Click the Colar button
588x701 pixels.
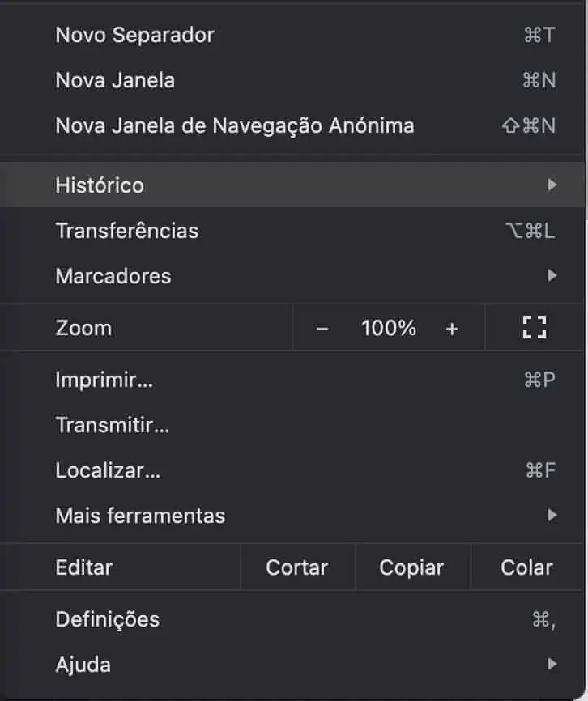[527, 567]
